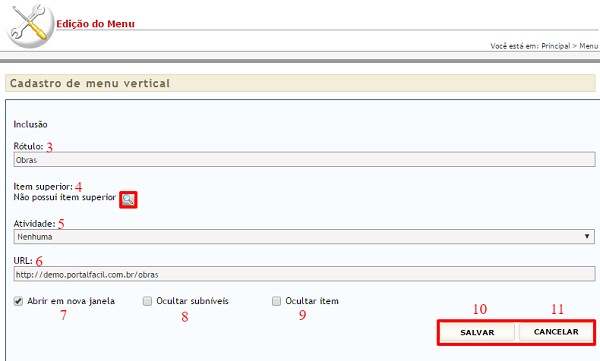Click the Inclusão label
The height and width of the screenshot is (361, 600).
(x=30, y=124)
